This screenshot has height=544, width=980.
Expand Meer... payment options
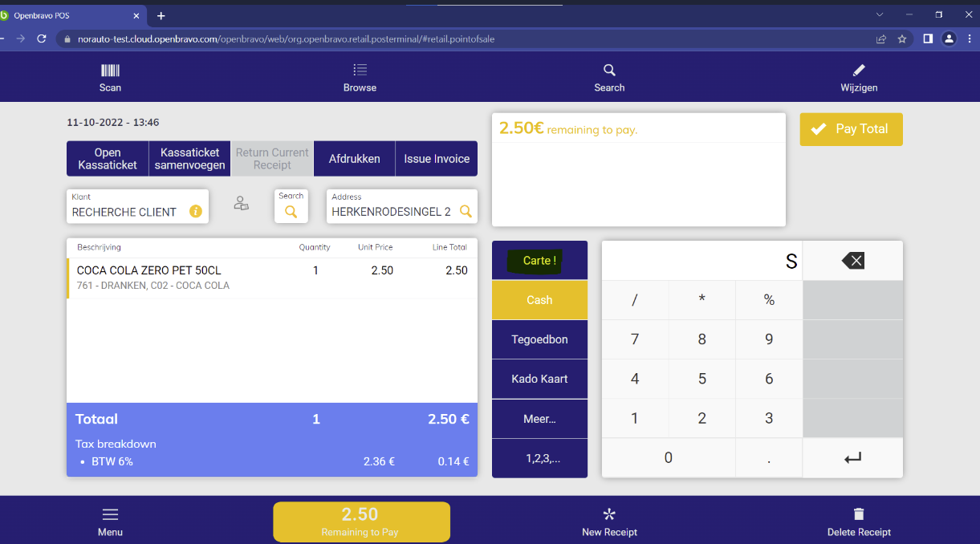[539, 418]
